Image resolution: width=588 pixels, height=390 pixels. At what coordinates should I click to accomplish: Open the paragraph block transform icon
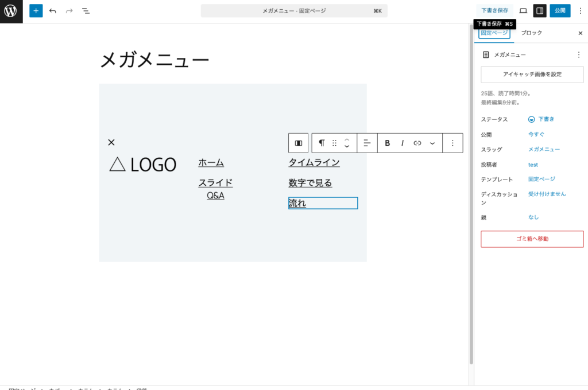click(322, 143)
